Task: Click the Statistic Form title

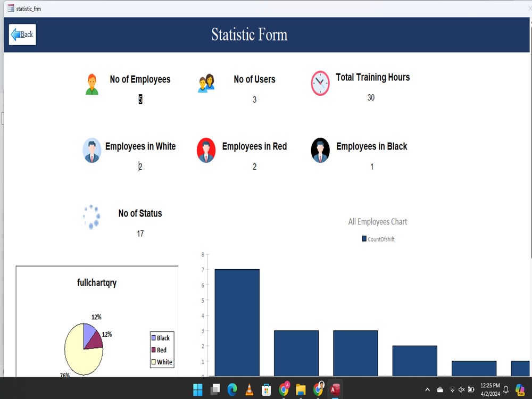Action: pos(250,34)
